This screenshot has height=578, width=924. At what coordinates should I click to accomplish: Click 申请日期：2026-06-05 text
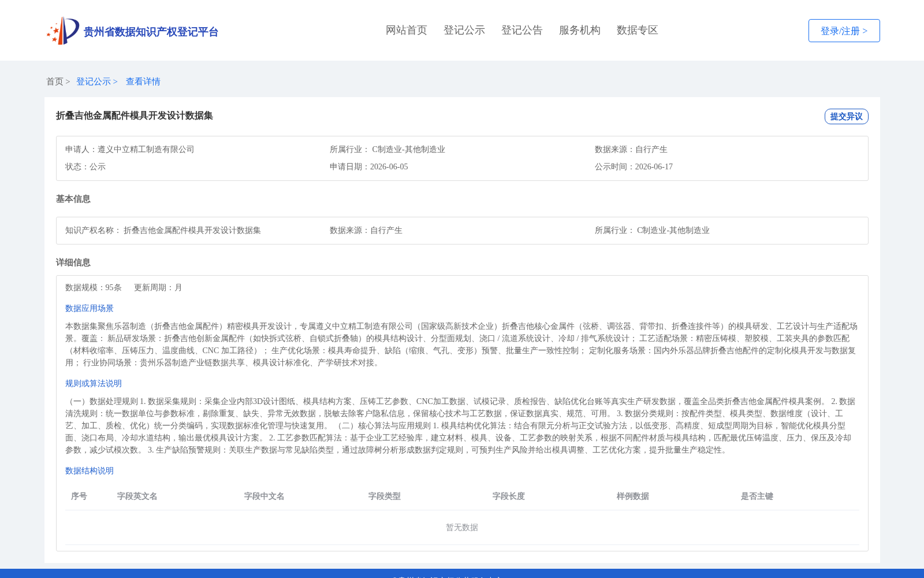368,166
